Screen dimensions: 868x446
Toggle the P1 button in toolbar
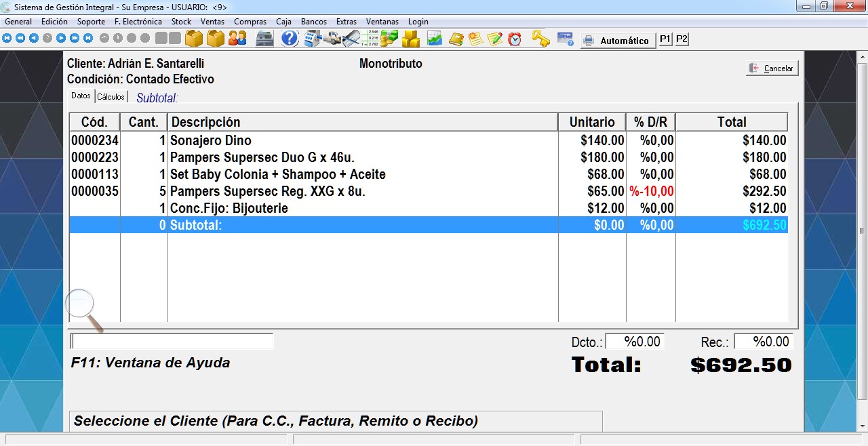click(665, 39)
